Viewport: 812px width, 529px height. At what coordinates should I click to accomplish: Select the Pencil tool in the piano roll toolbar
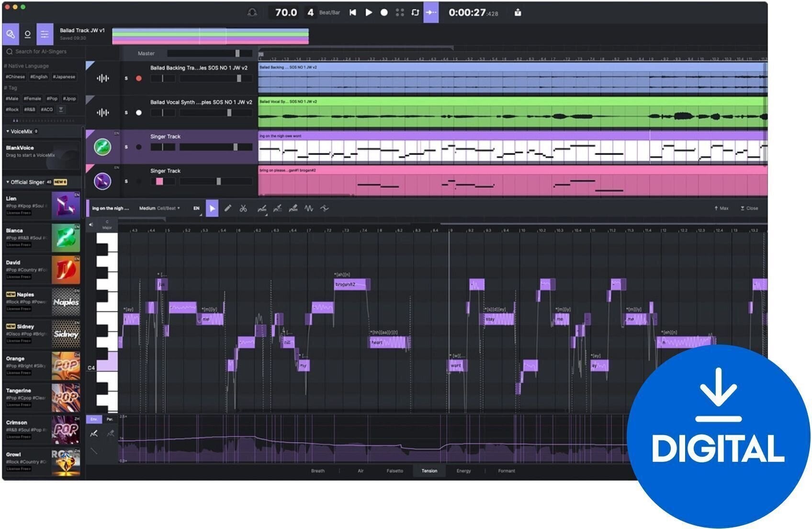[x=228, y=208]
